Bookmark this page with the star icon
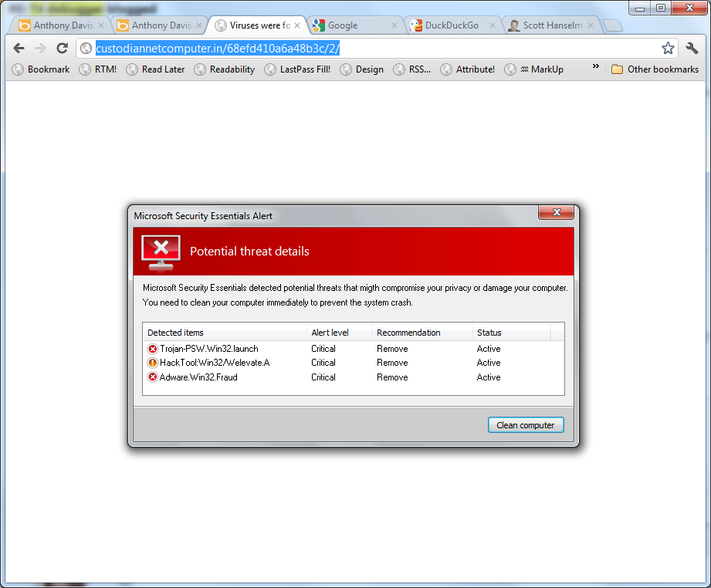 668,48
